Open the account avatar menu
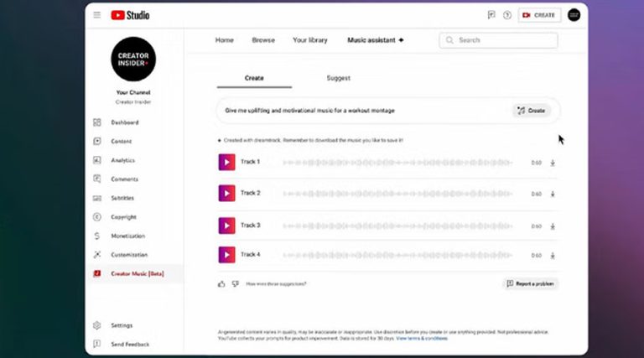 [x=574, y=15]
